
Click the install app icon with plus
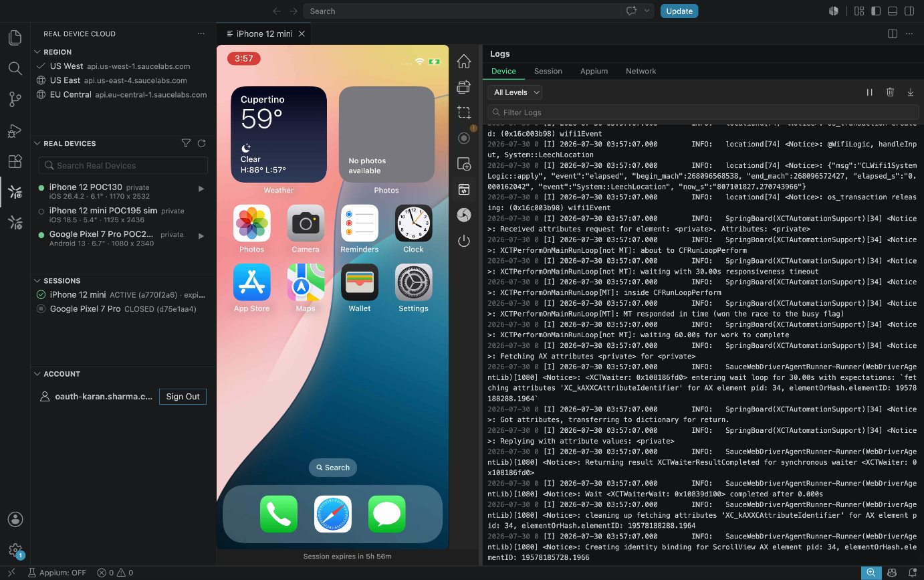(x=464, y=164)
